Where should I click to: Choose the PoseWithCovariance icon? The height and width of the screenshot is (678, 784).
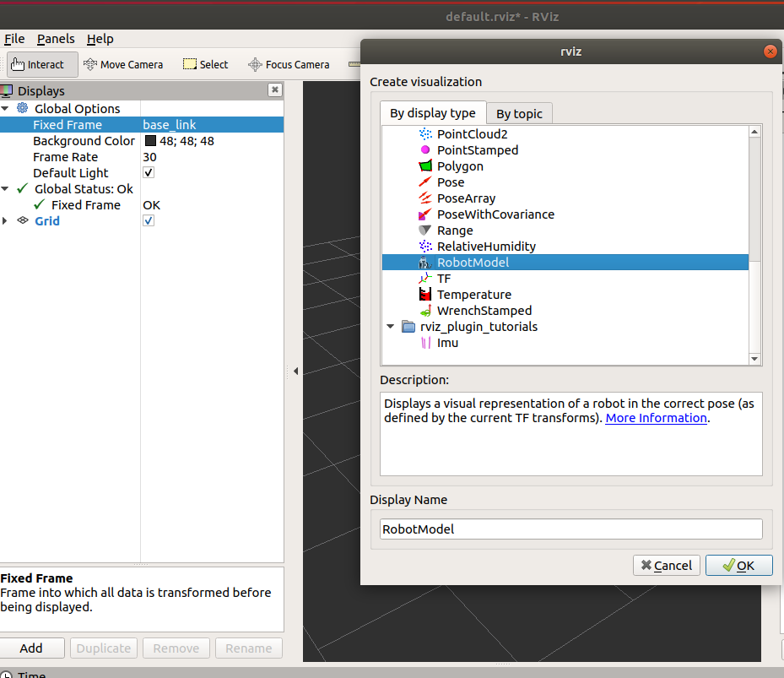pos(425,214)
